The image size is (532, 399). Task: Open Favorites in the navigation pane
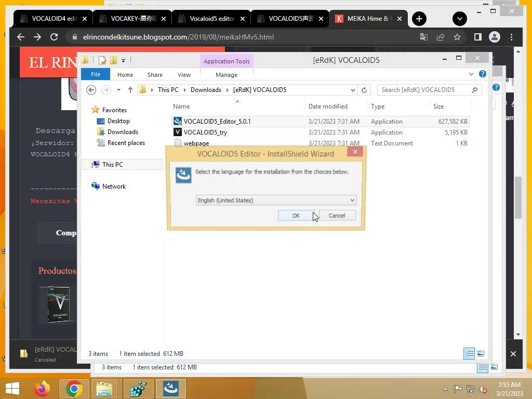tap(114, 110)
